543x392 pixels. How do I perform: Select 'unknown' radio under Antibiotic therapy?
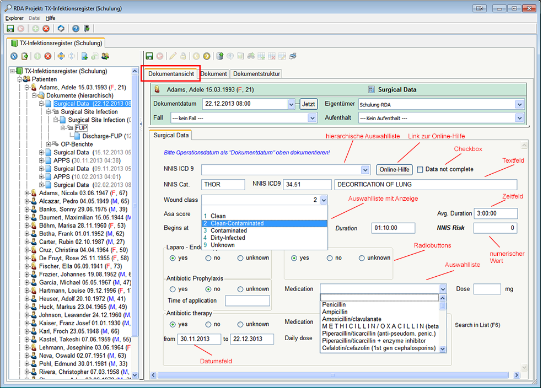[x=240, y=324]
